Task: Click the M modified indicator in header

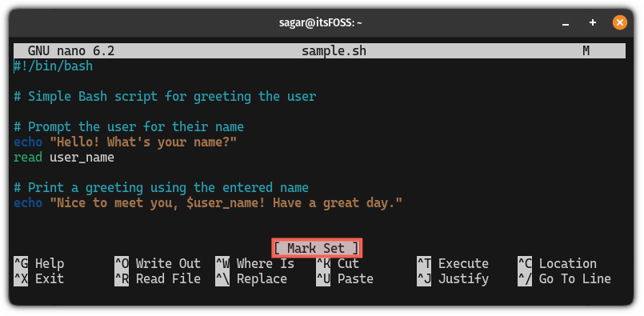Action: click(586, 51)
